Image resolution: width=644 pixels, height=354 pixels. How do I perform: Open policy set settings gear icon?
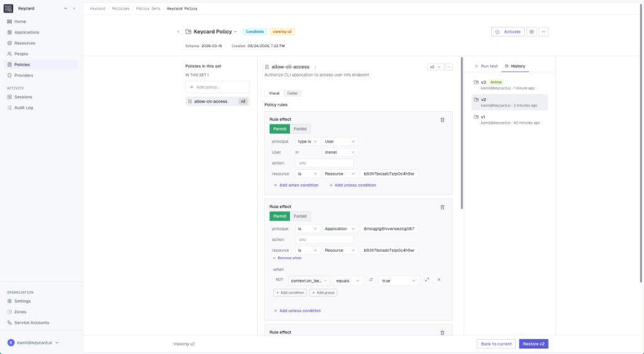coord(531,31)
